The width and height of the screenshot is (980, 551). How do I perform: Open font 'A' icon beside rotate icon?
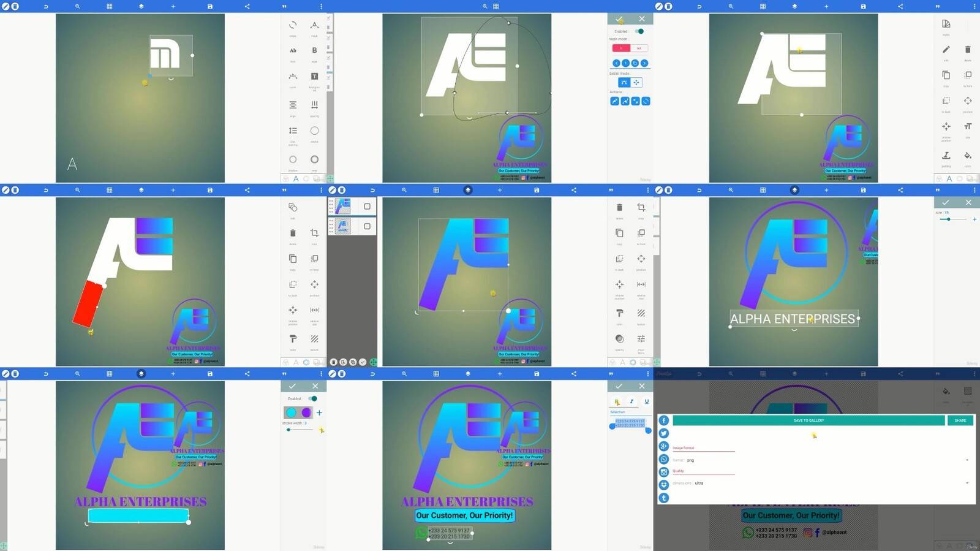coord(314,25)
